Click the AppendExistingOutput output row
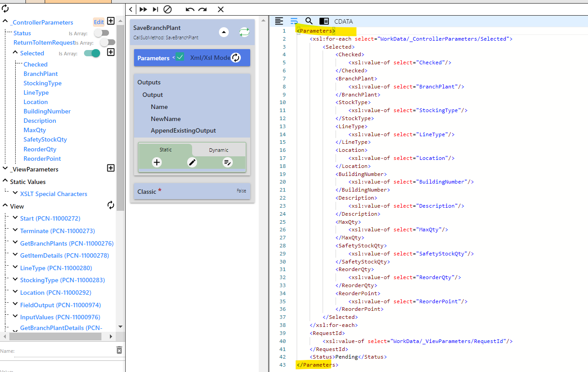 click(x=183, y=131)
